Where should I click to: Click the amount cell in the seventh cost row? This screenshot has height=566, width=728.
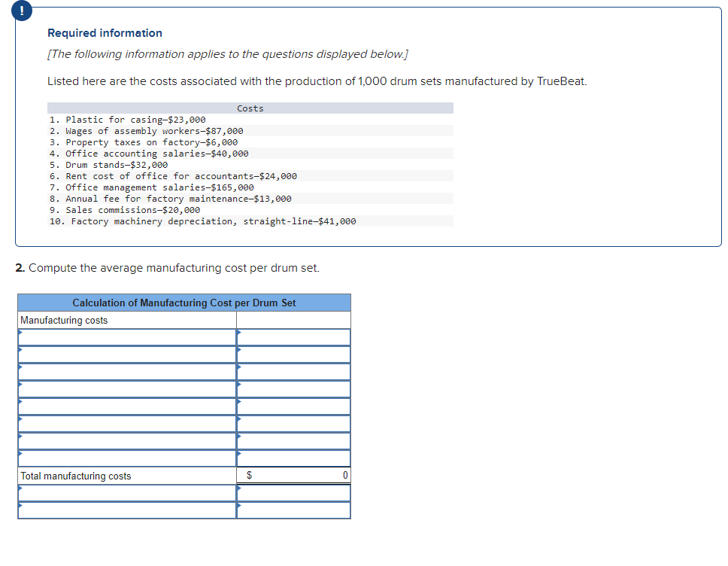click(x=293, y=441)
